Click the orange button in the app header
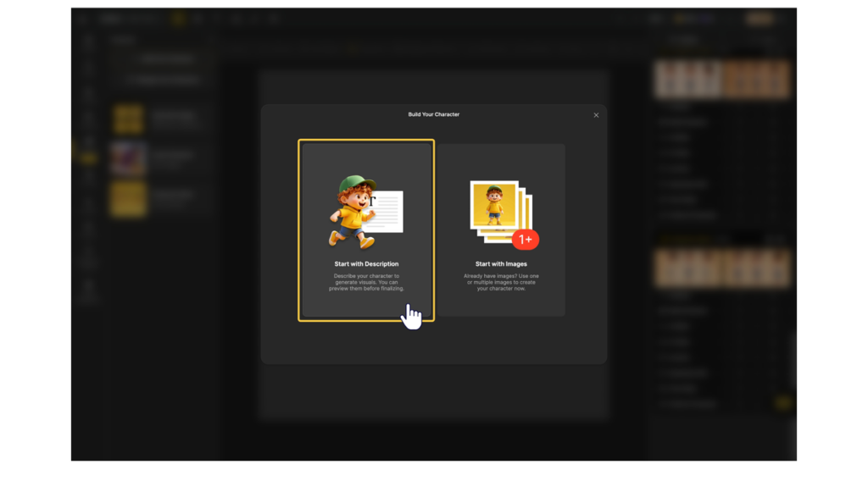 [759, 19]
